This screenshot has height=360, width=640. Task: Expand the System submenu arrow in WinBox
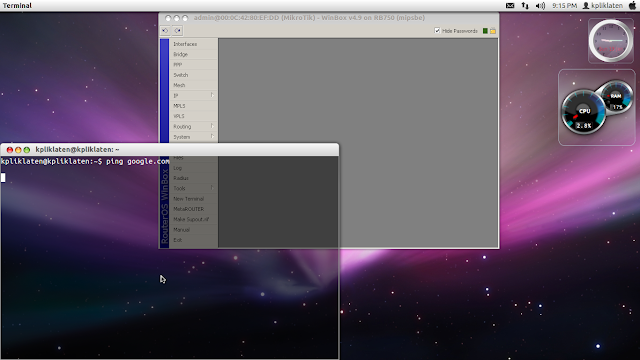pyautogui.click(x=212, y=137)
